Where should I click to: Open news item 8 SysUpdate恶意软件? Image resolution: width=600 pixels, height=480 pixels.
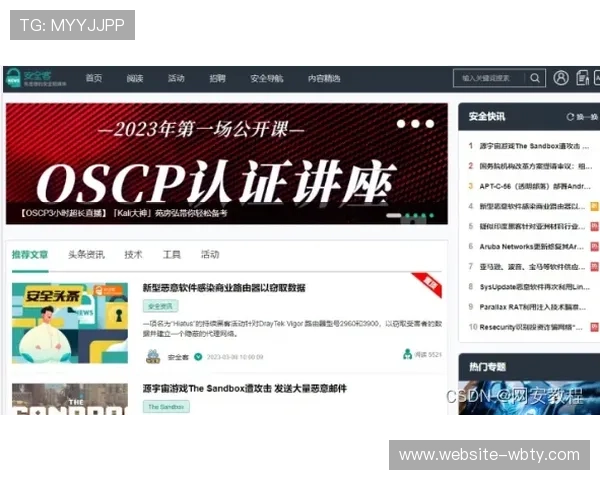tap(534, 287)
